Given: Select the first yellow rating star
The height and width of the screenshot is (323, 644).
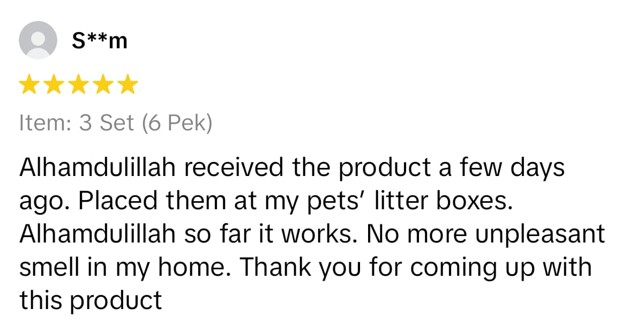Looking at the screenshot, I should (29, 85).
